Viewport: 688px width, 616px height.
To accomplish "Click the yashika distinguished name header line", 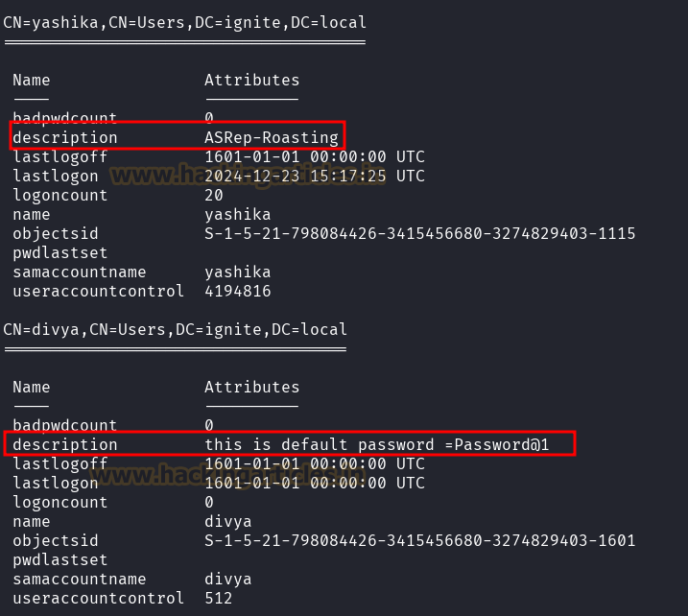I will 185,22.
